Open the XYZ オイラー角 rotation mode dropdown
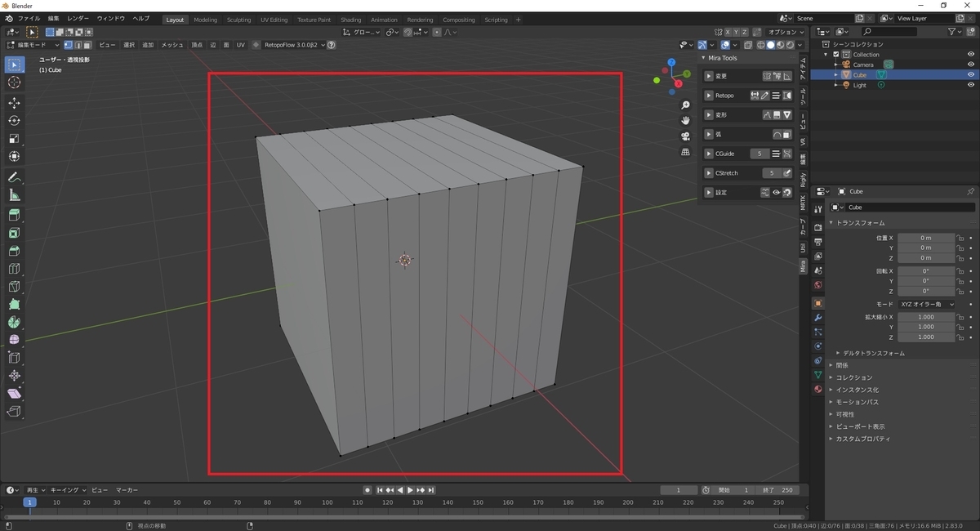This screenshot has height=531, width=980. pos(926,304)
